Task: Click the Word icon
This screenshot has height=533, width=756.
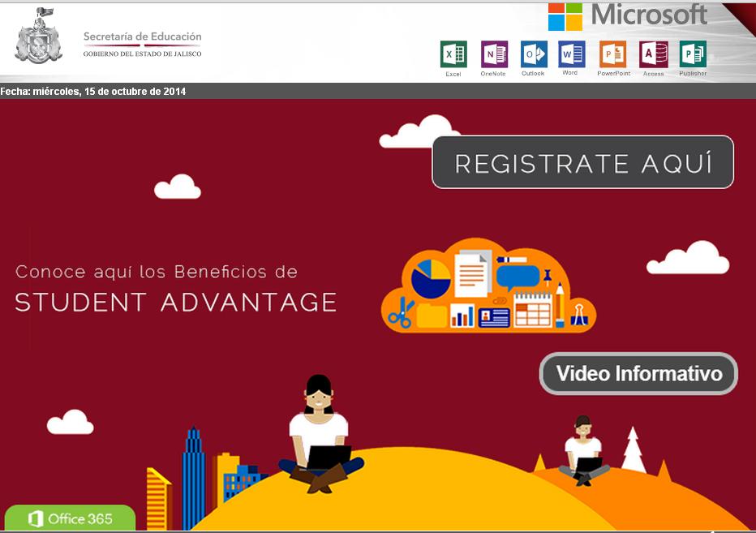Action: pyautogui.click(x=571, y=54)
